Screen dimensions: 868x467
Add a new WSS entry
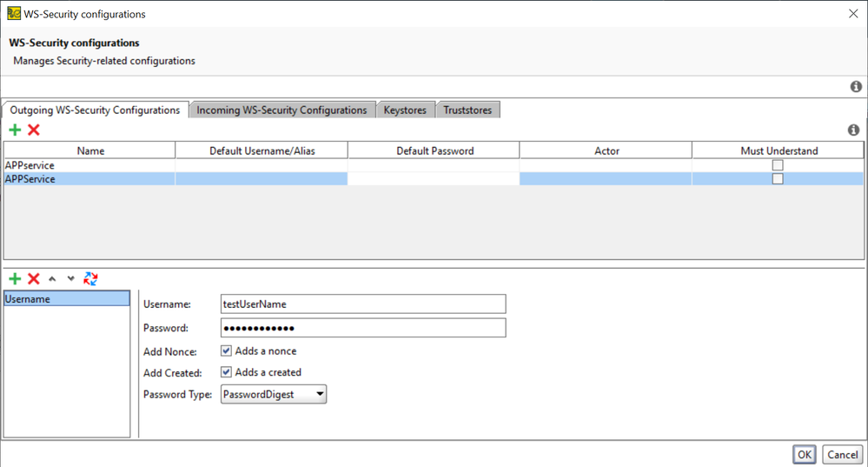pyautogui.click(x=15, y=278)
